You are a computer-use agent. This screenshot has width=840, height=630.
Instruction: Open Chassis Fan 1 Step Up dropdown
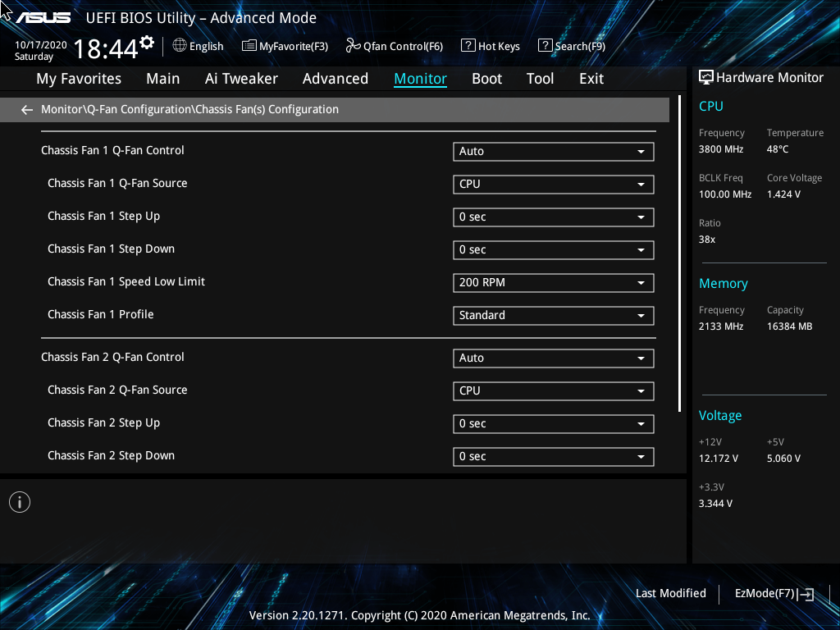[x=553, y=217]
